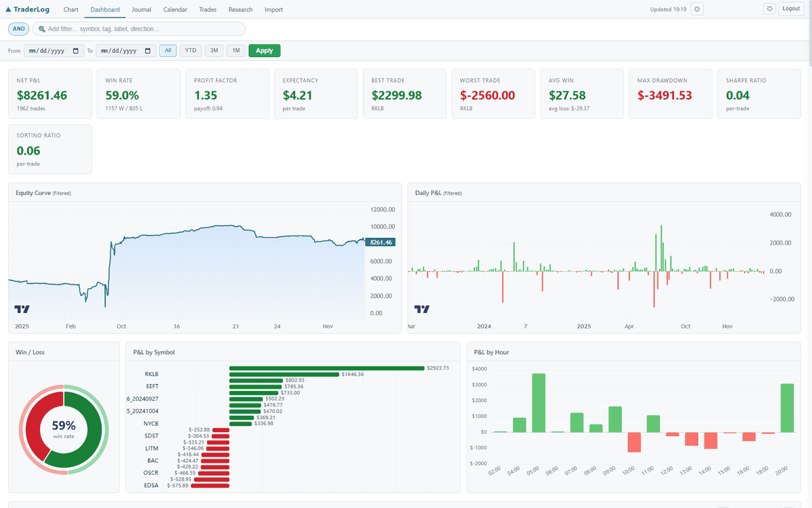Open the Research section
Screen dimensions: 812x508
tap(240, 9)
